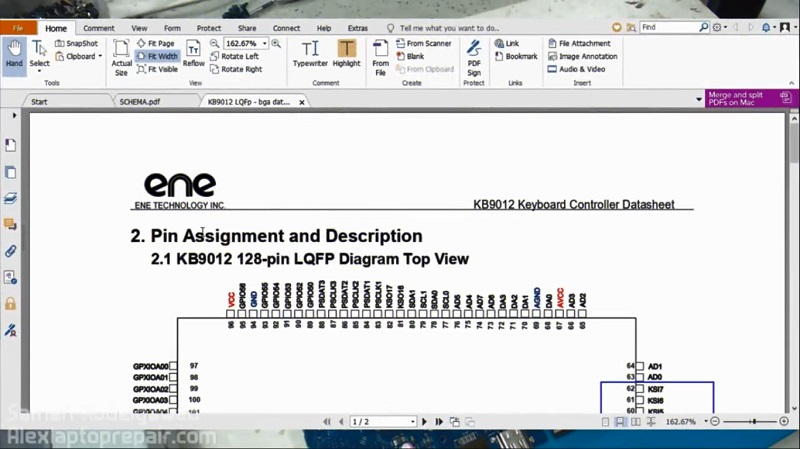Image resolution: width=800 pixels, height=449 pixels.
Task: Open the Pages thumbnail side panel
Action: coord(10,172)
